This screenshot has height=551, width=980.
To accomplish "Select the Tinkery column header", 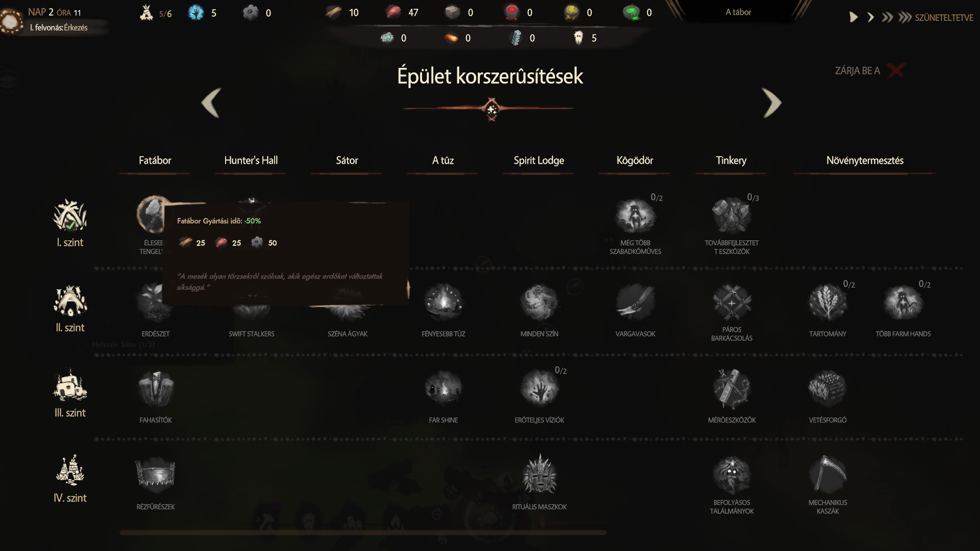I will [x=731, y=160].
